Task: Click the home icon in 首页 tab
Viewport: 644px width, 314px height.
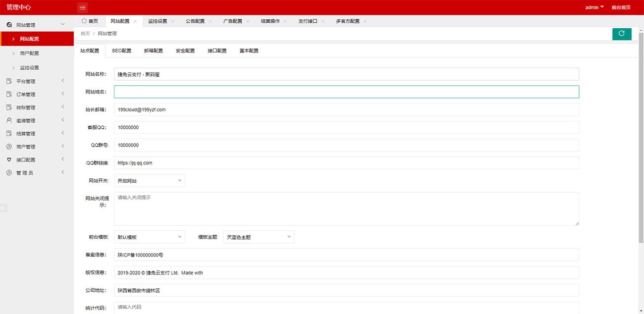Action: coord(84,21)
